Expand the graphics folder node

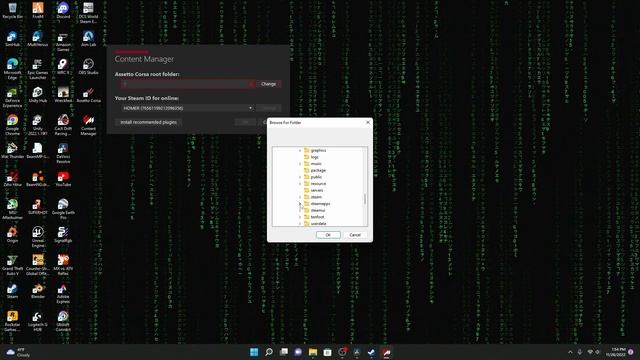(300, 150)
